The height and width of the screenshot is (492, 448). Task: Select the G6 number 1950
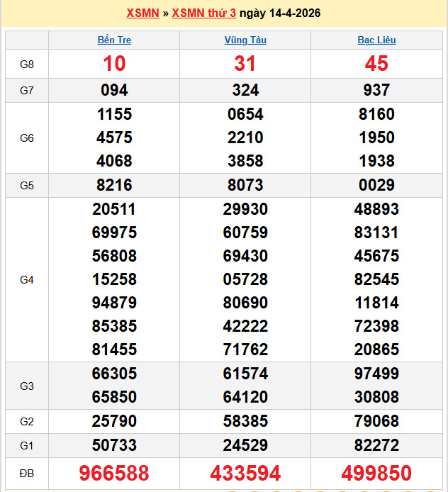tap(376, 138)
